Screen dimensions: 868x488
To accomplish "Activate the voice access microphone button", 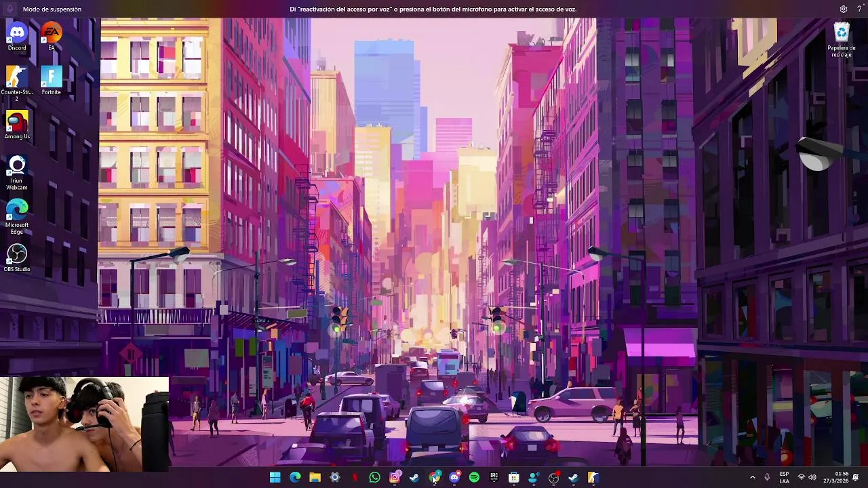I will [9, 9].
